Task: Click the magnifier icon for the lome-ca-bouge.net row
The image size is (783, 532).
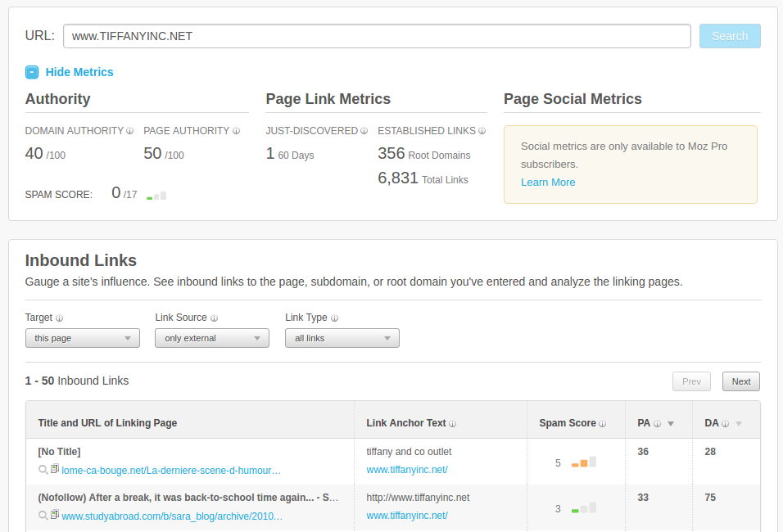Action: pos(43,470)
